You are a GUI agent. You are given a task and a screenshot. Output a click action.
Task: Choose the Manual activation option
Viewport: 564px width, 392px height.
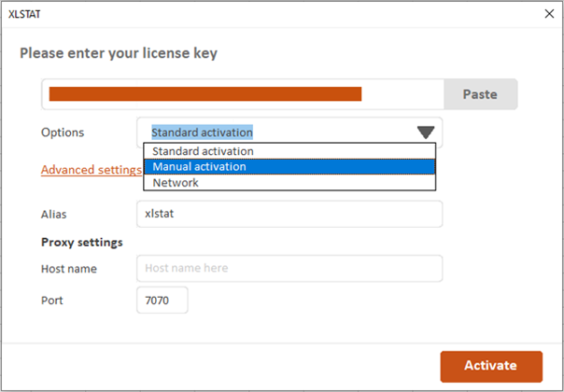coord(200,167)
